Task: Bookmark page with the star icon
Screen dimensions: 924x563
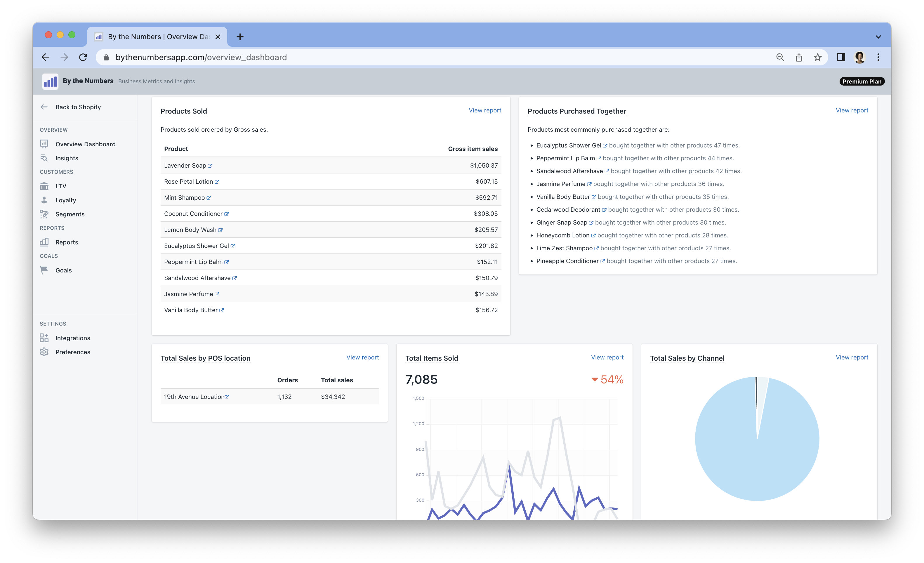Action: [817, 58]
